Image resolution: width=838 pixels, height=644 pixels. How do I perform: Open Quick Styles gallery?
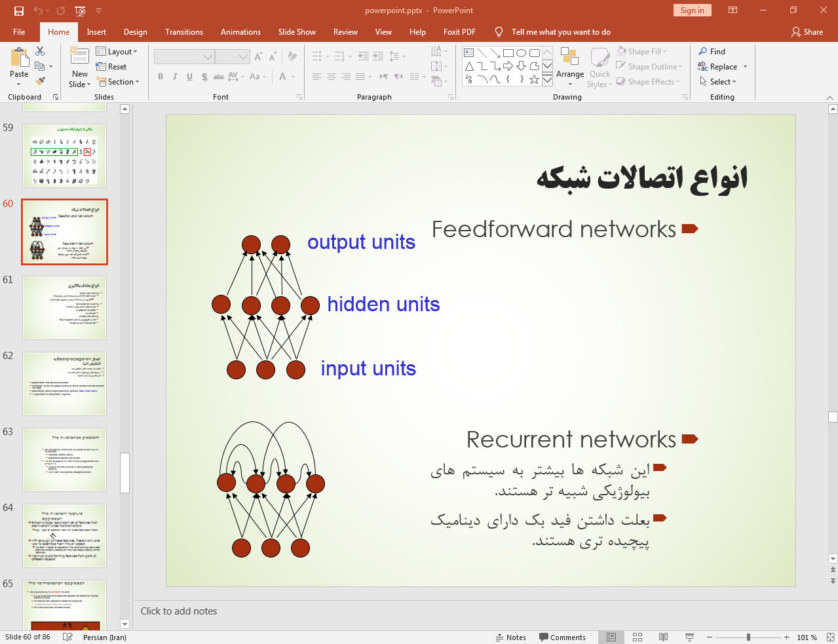pos(600,66)
